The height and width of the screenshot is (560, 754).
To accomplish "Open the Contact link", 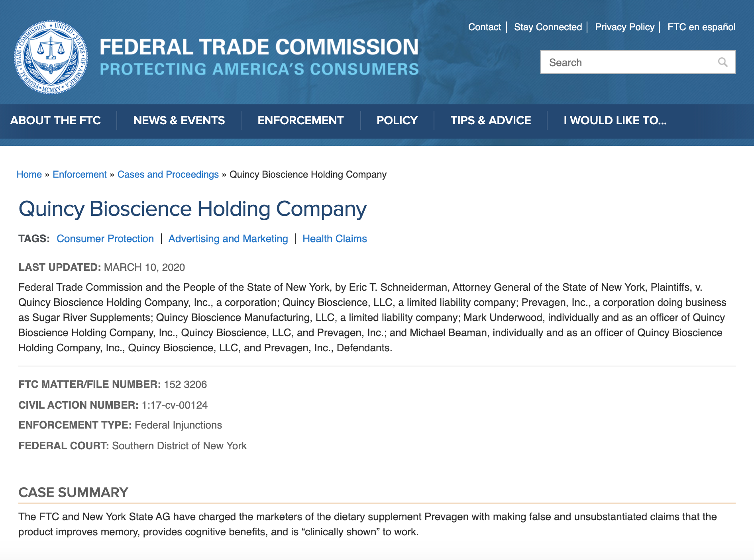I will pos(484,27).
